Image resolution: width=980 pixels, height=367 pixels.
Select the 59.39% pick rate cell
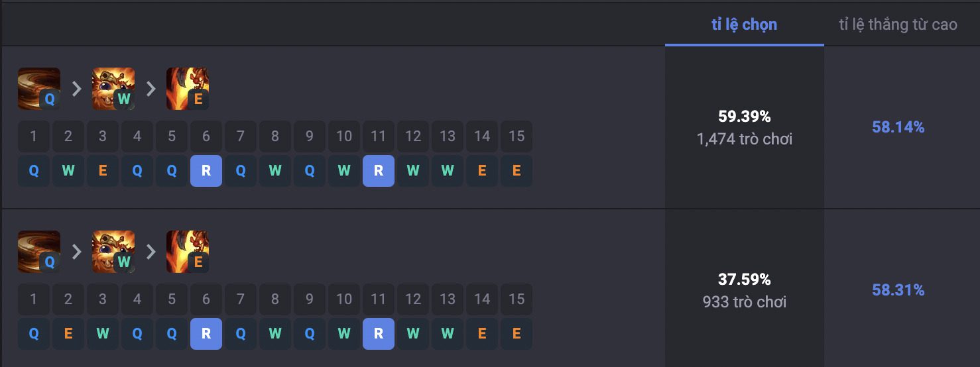(745, 127)
